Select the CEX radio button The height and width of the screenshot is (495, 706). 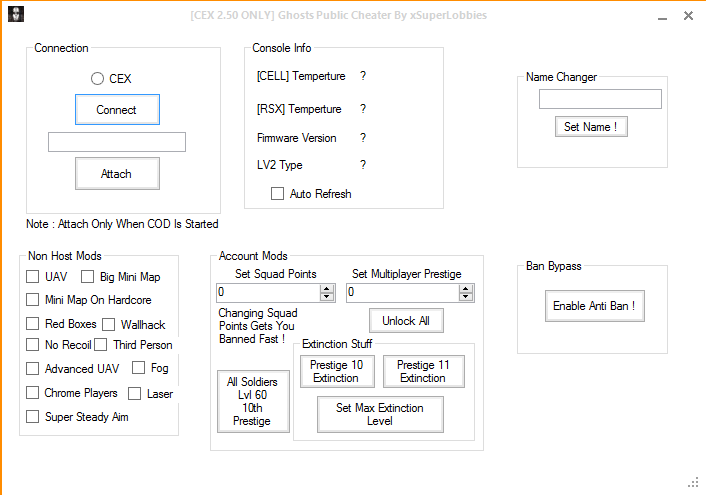click(x=97, y=79)
